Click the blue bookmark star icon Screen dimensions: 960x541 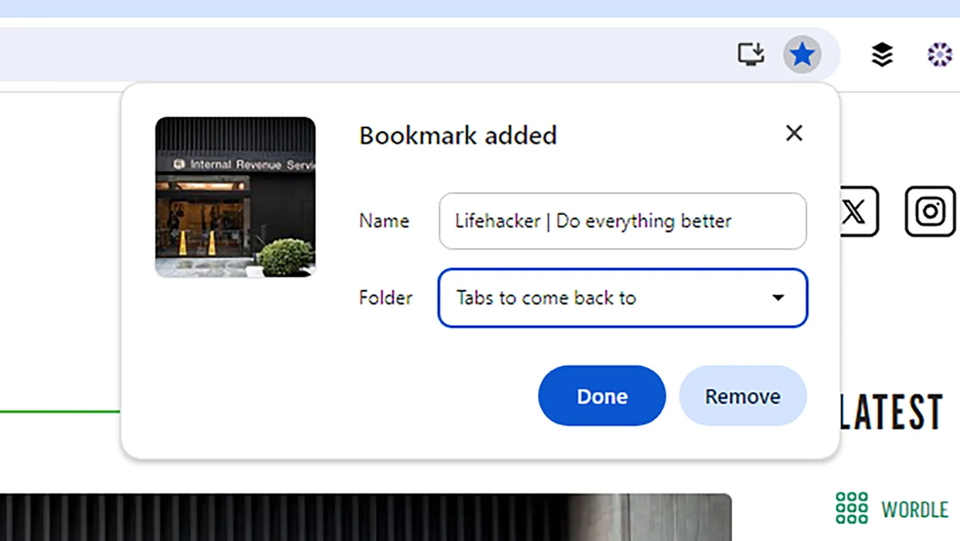click(802, 54)
